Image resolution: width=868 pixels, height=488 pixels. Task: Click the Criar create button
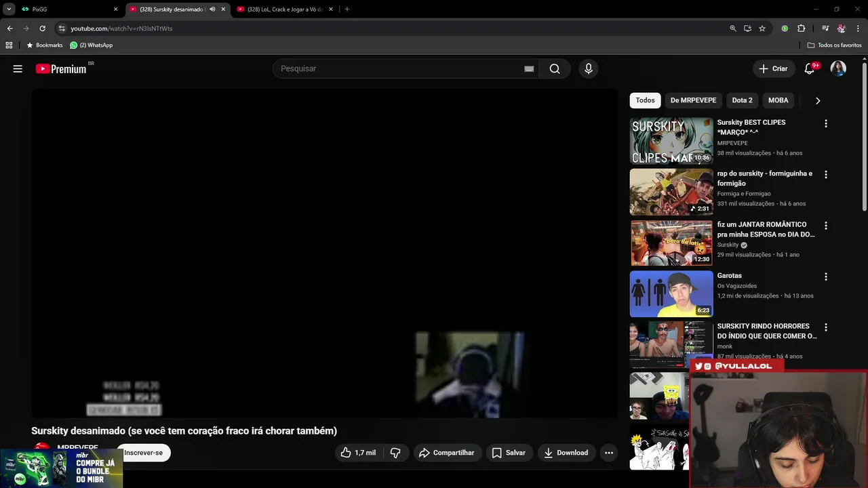tap(773, 68)
